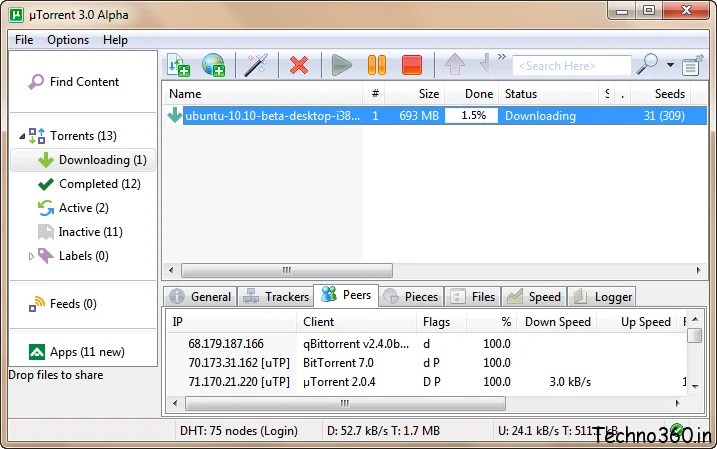Click the download speed D: 52.7 kB/s status
Screen dimensions: 717x449
383,431
